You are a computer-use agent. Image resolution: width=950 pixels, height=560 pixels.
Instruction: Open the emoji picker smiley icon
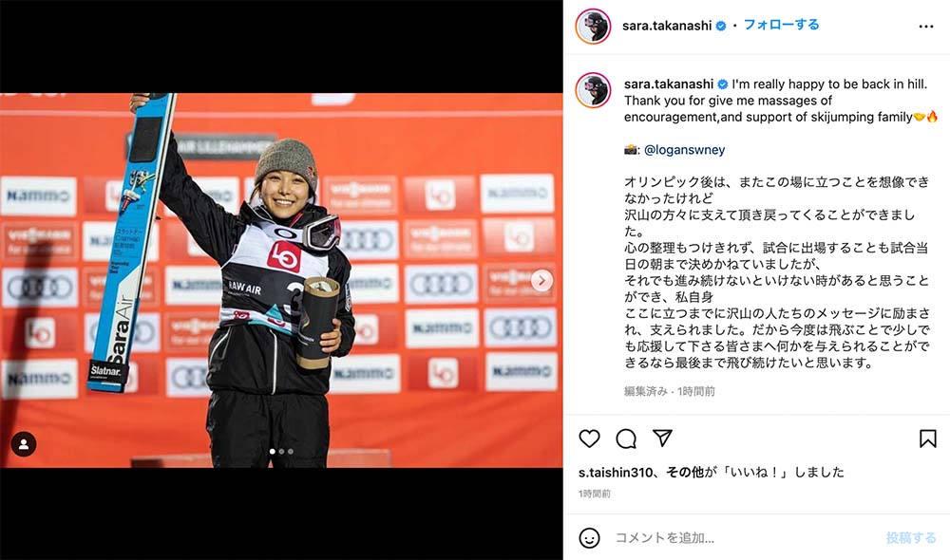coord(589,537)
